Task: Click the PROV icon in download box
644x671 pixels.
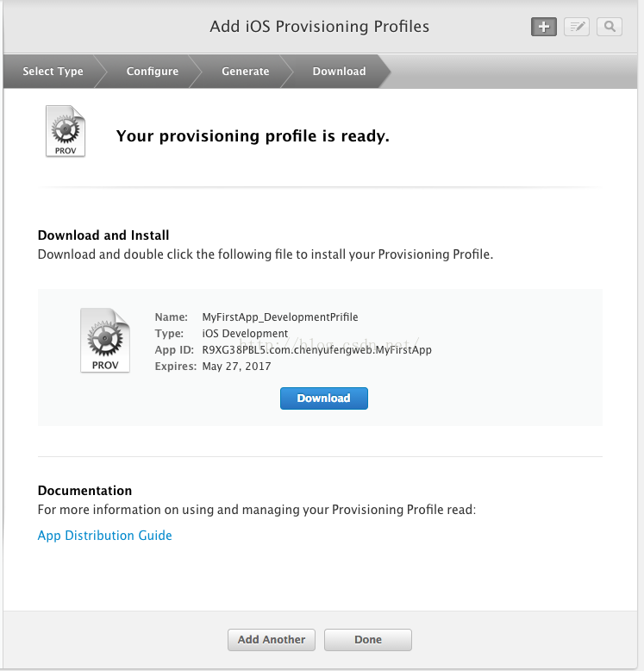Action: pos(104,341)
